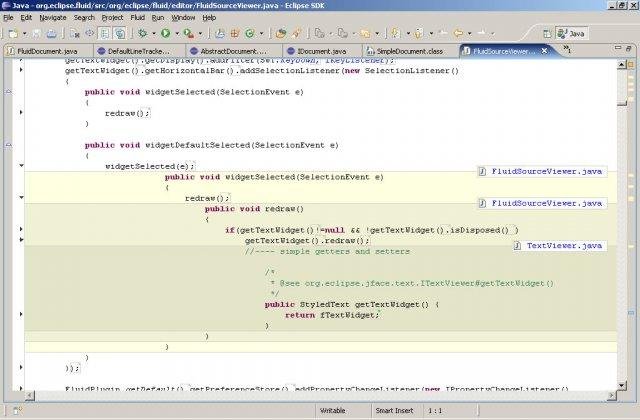Expand the fold arrow beside getTextWidget return
The image size is (640, 420).
point(22,315)
